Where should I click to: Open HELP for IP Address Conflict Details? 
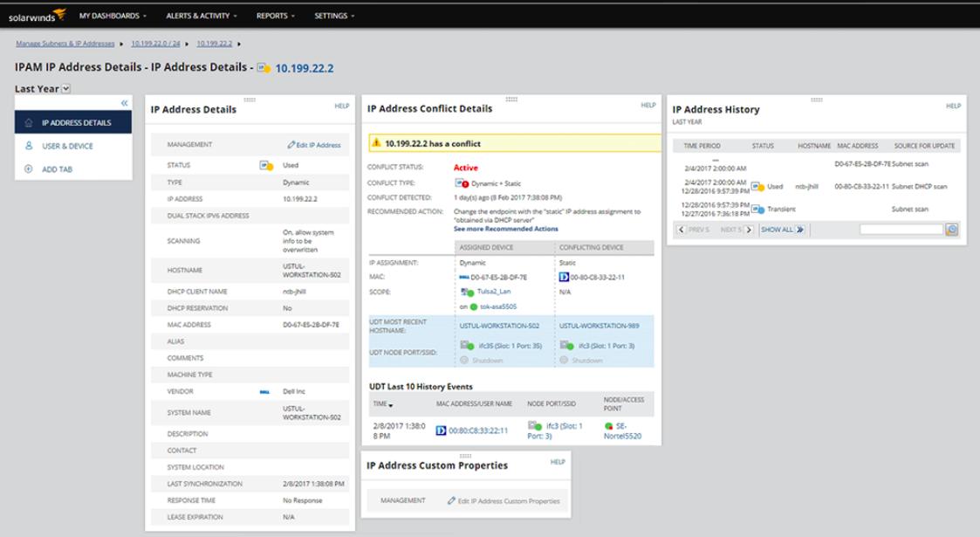click(x=648, y=105)
